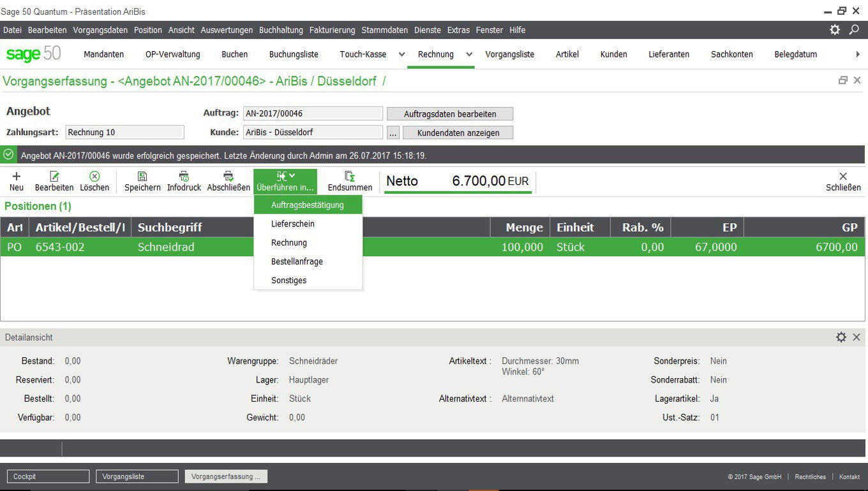This screenshot has width=868, height=491.
Task: Open the Stammdaten menu
Action: click(x=384, y=30)
